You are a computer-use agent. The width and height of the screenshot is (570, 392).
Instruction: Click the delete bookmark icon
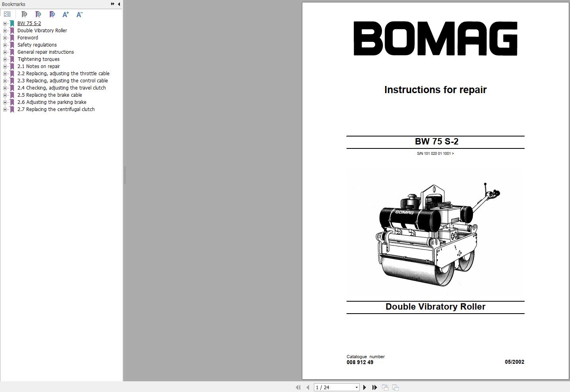point(24,14)
